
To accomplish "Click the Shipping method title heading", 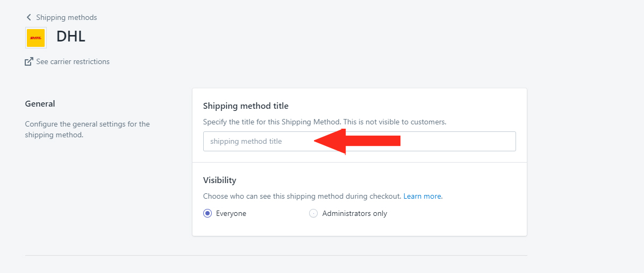I will [246, 106].
